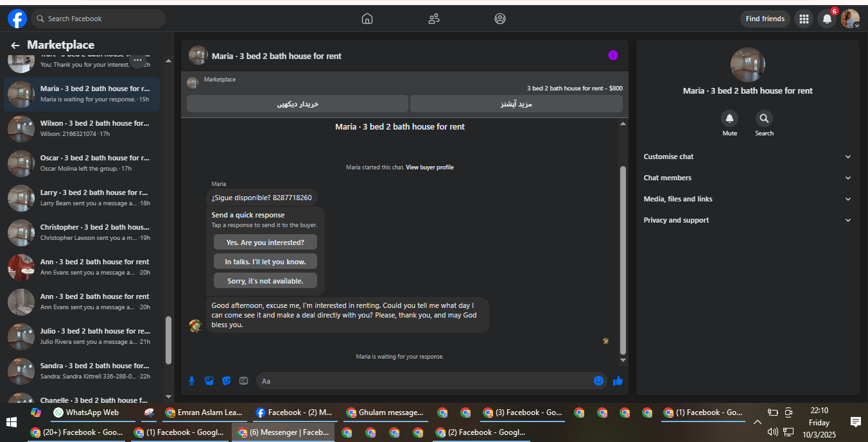Image resolution: width=868 pixels, height=442 pixels.
Task: Expand Customise chat section
Action: click(748, 157)
